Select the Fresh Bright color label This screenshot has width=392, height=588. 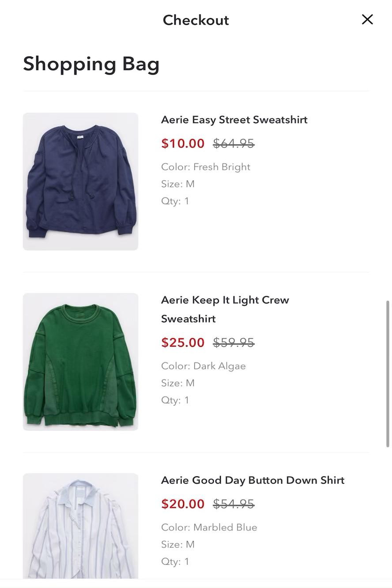pyautogui.click(x=206, y=166)
